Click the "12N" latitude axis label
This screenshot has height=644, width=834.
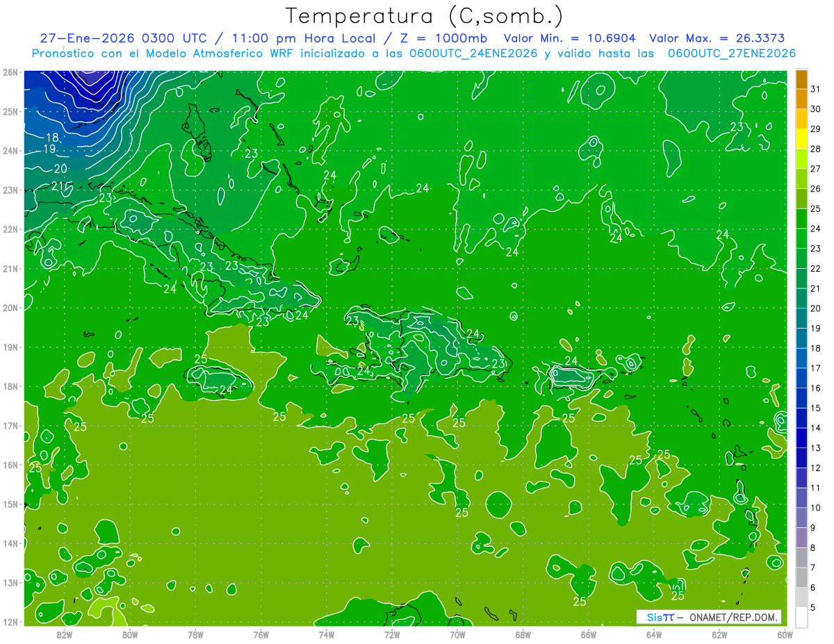pyautogui.click(x=10, y=622)
